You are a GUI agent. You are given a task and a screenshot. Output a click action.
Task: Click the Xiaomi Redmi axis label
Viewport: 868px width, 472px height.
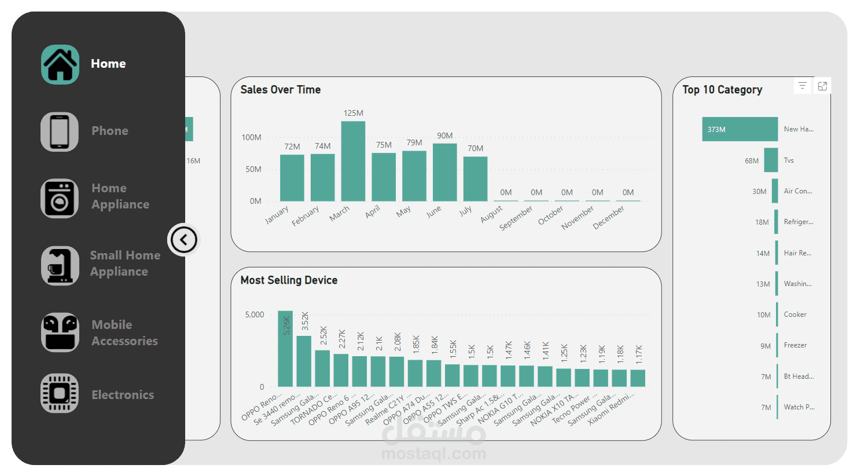click(611, 409)
